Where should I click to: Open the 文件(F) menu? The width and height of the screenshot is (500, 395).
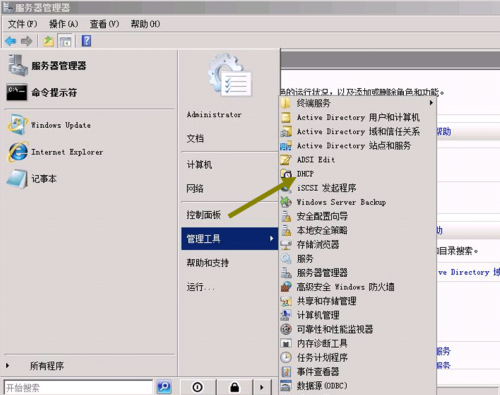click(x=23, y=24)
